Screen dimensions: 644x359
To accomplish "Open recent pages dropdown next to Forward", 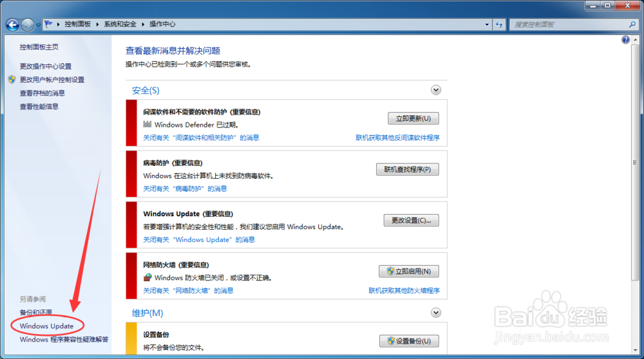I will click(38, 25).
